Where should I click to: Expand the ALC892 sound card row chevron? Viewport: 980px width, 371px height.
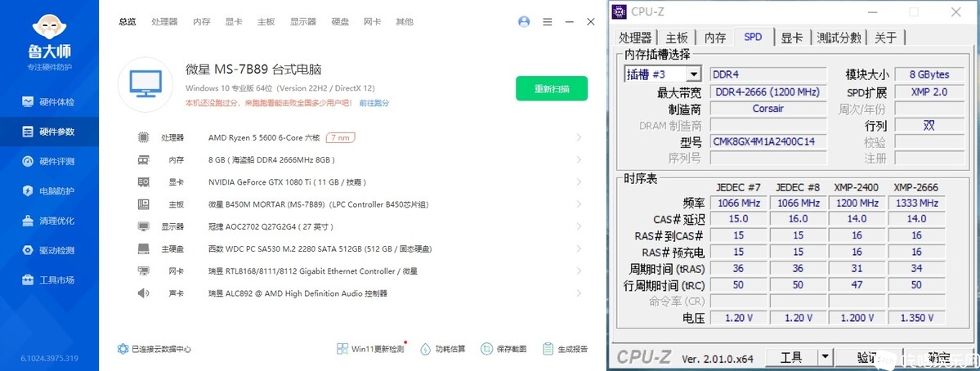(579, 293)
